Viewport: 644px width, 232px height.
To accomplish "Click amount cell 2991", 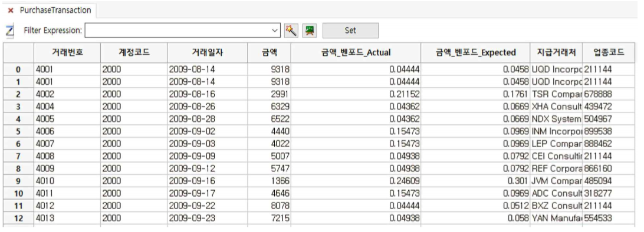I will [x=270, y=94].
